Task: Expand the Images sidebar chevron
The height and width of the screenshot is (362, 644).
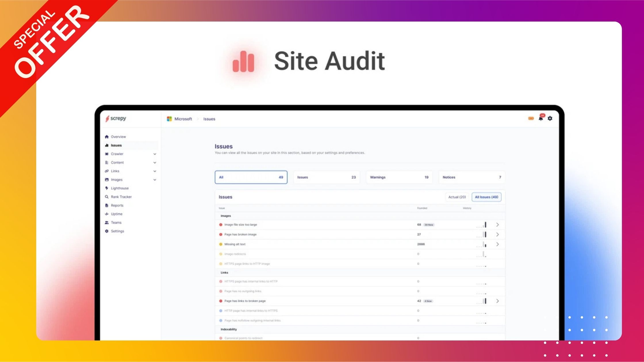Action: pos(155,180)
